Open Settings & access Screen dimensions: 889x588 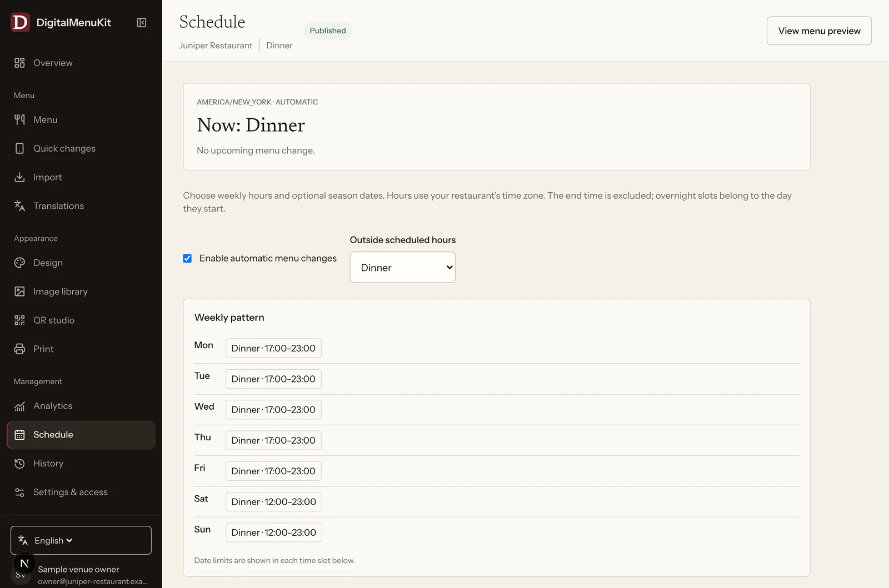pyautogui.click(x=81, y=492)
